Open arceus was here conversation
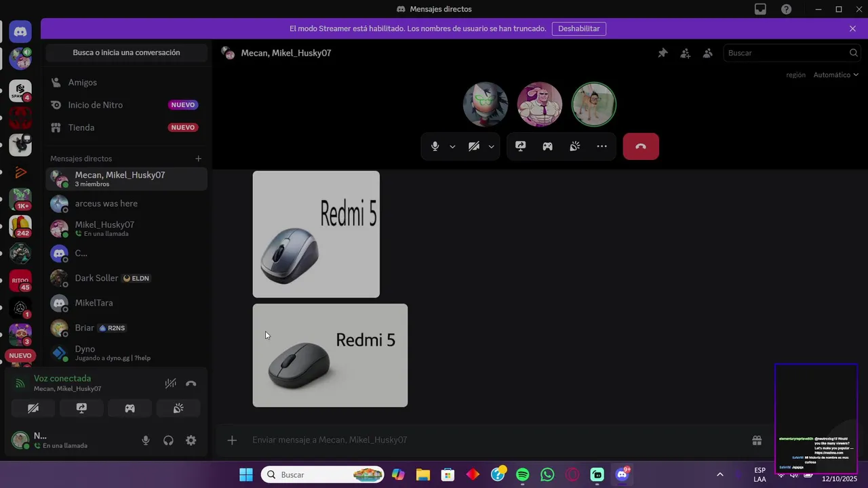Screen dimensions: 868x488 click(x=127, y=203)
